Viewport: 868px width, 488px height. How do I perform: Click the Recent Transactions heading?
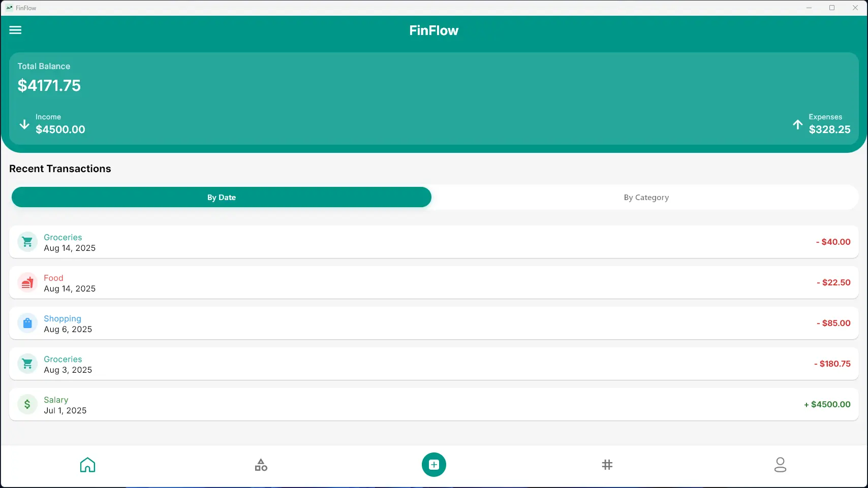[60, 169]
